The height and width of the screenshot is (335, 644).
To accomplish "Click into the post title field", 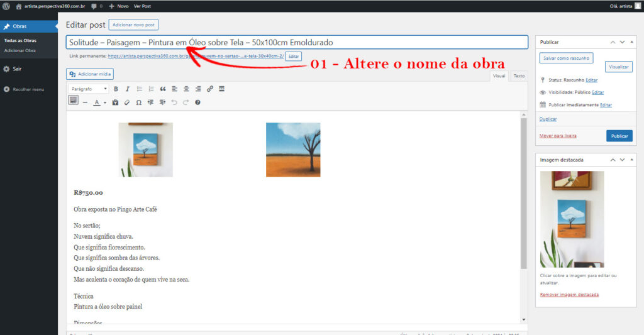I will point(297,42).
